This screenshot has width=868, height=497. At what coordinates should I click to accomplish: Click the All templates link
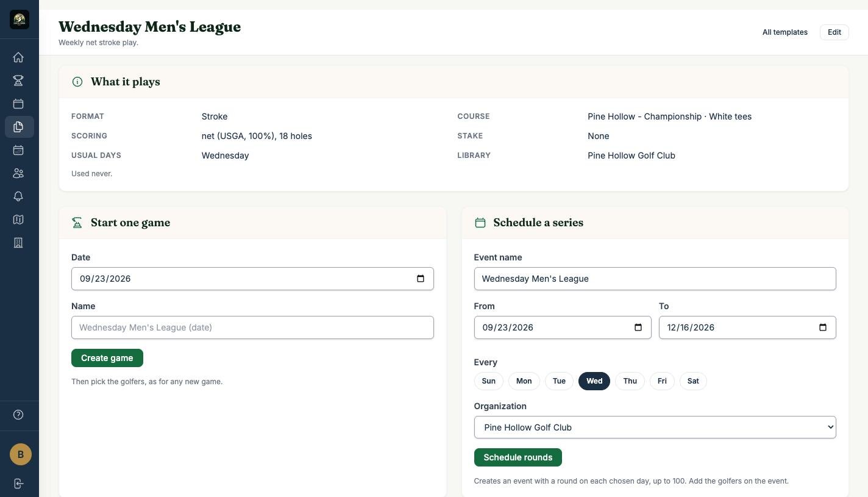coord(785,32)
